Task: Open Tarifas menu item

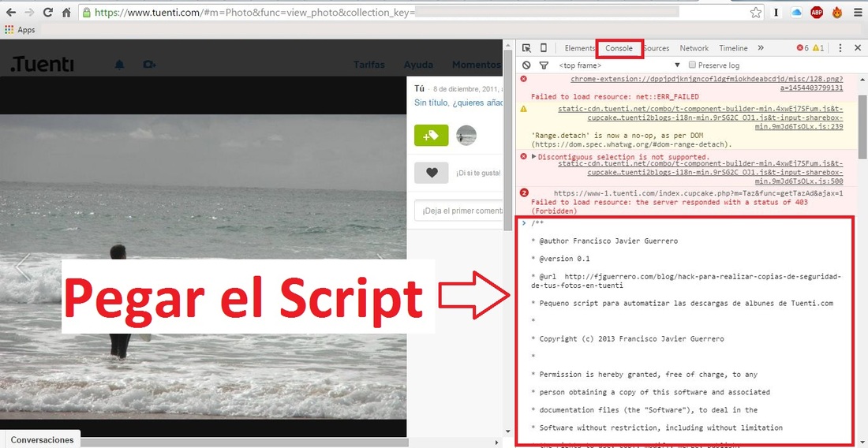Action: coord(369,65)
